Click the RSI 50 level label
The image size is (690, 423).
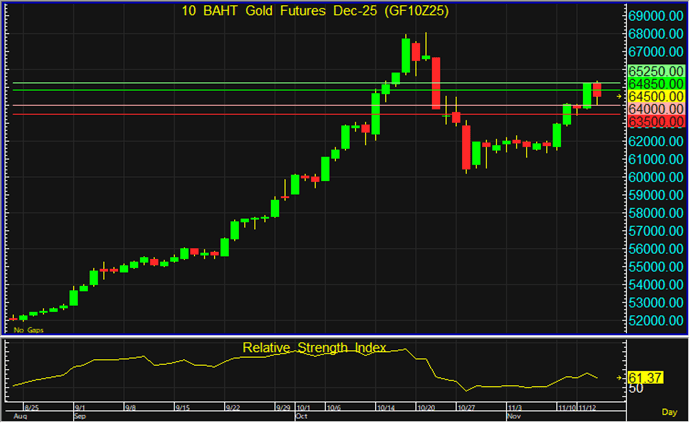coord(637,387)
